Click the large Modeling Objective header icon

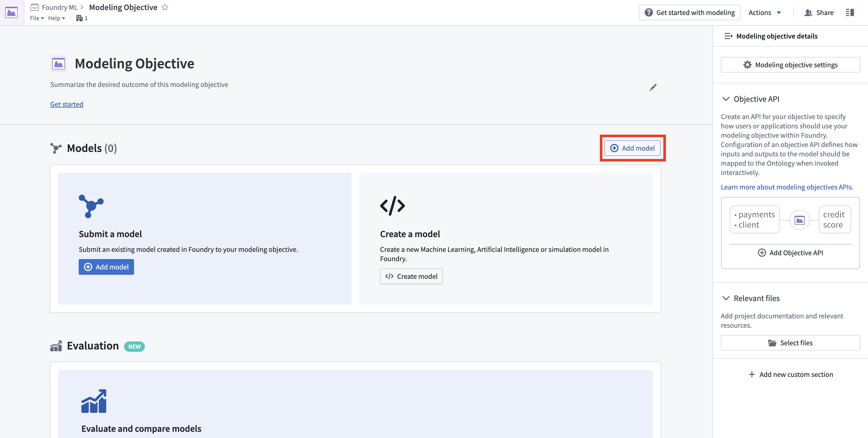point(59,64)
